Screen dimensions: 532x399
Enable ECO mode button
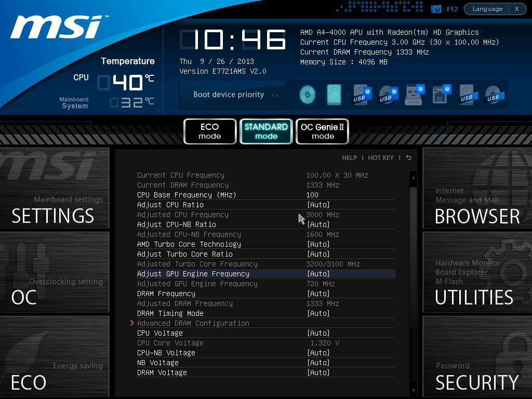(210, 131)
